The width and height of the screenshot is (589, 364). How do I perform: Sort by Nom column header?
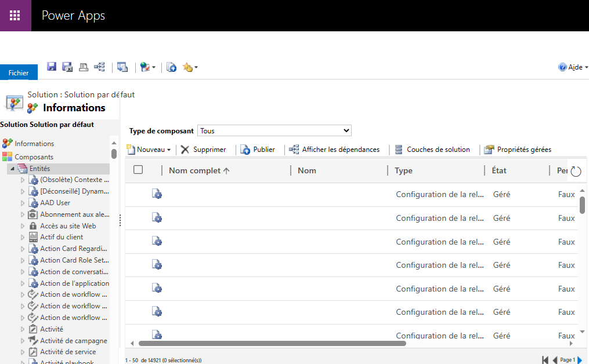[307, 170]
